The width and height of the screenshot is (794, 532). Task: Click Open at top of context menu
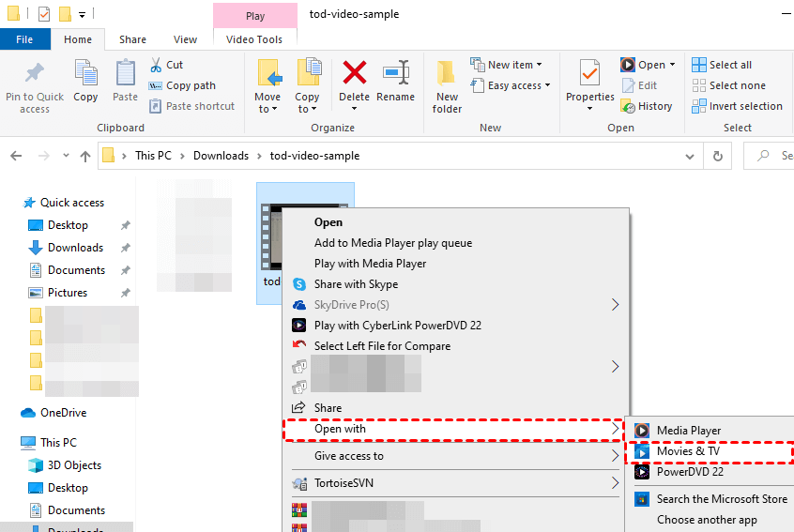click(328, 222)
